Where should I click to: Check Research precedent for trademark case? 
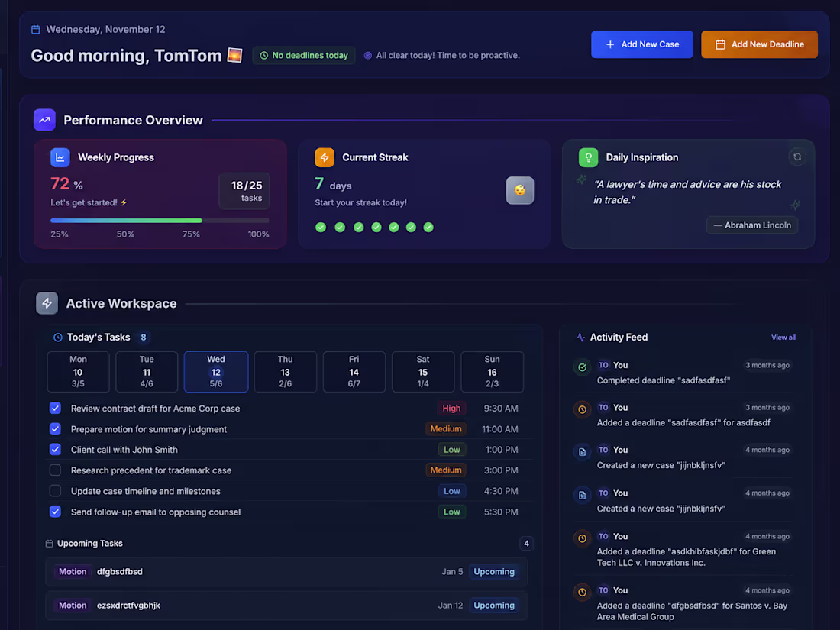[55, 470]
